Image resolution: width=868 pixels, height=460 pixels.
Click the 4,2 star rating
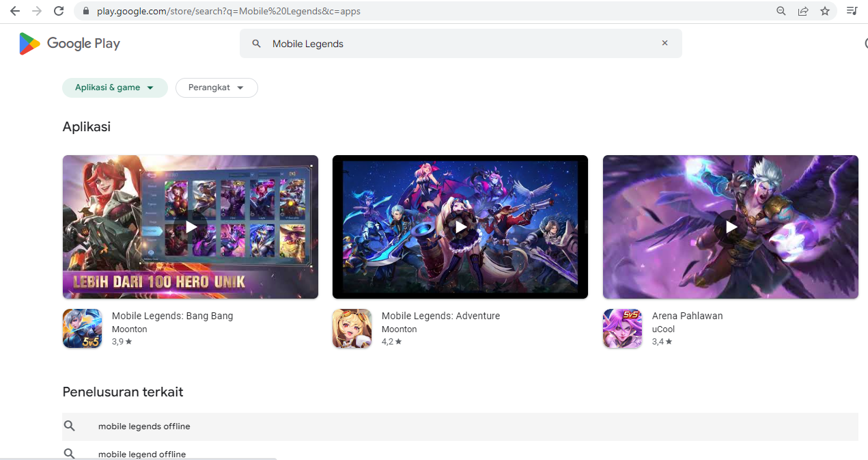click(x=392, y=341)
